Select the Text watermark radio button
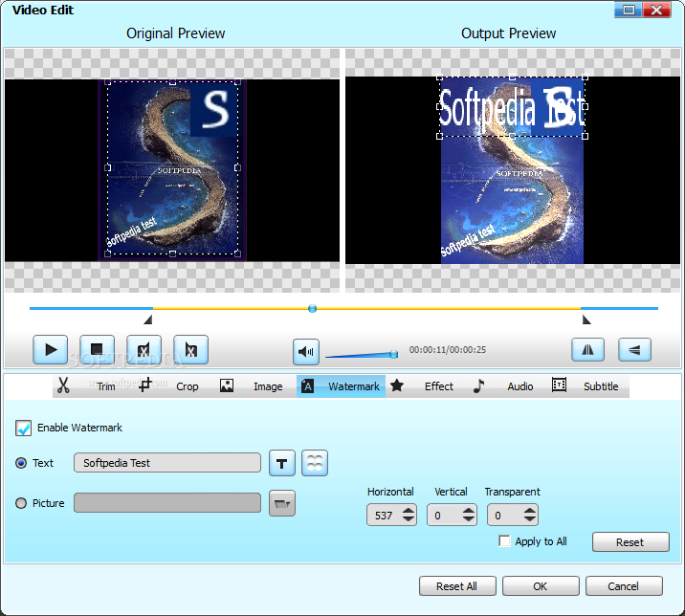The width and height of the screenshot is (685, 616). point(21,463)
